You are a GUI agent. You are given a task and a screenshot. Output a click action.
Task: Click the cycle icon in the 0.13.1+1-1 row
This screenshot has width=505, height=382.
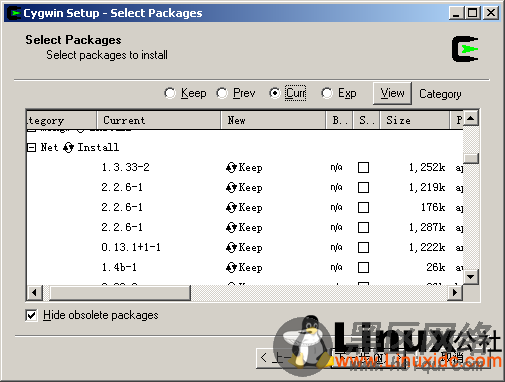click(x=231, y=247)
